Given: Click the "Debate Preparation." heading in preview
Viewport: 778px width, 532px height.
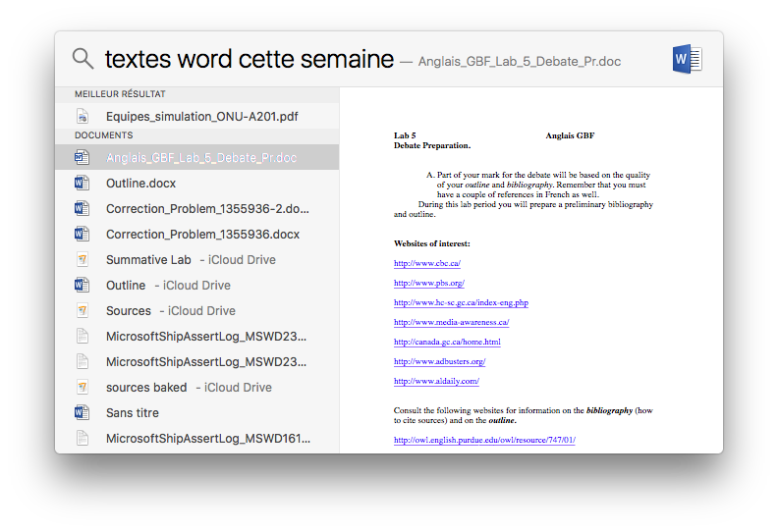Looking at the screenshot, I should 432,145.
